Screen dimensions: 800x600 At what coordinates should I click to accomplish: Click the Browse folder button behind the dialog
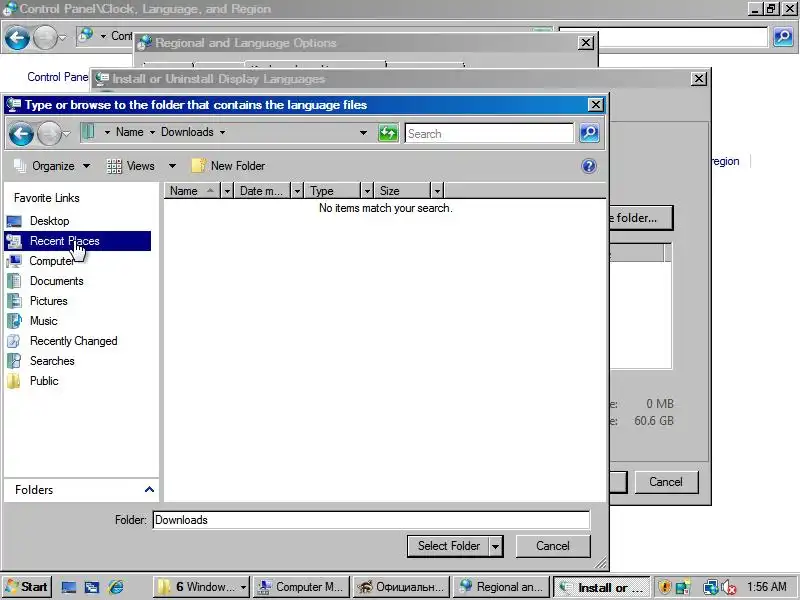click(641, 218)
